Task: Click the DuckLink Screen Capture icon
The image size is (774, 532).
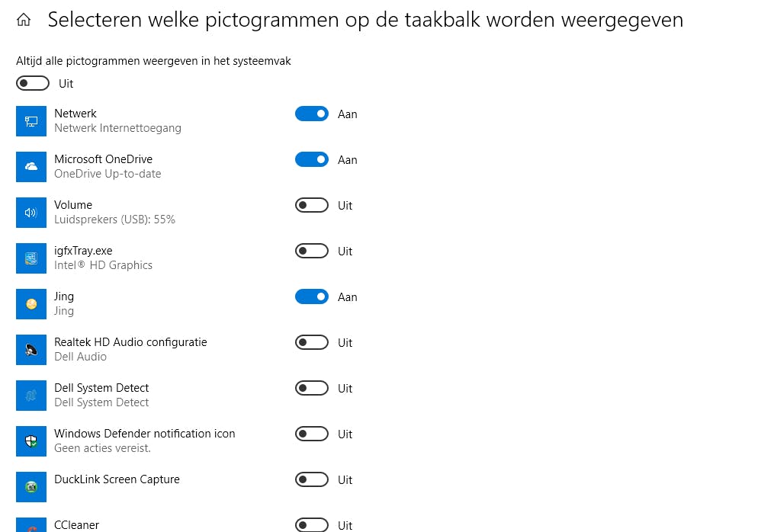Action: 31,487
